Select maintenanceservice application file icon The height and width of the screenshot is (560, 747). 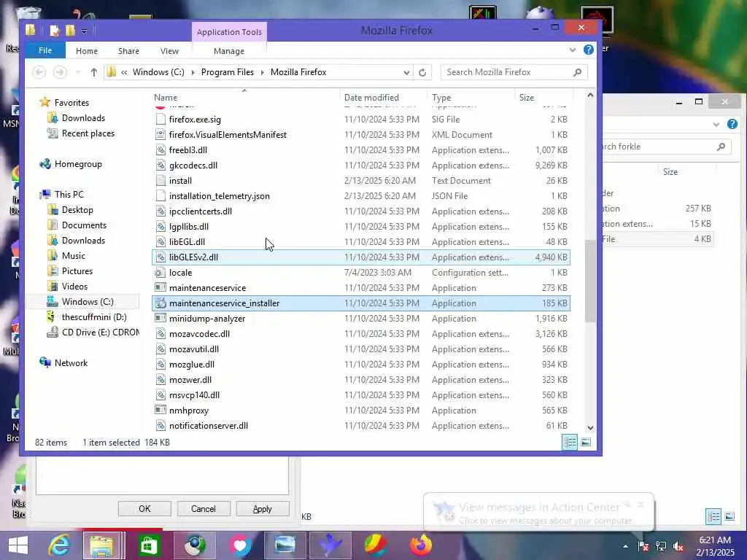coord(160,287)
